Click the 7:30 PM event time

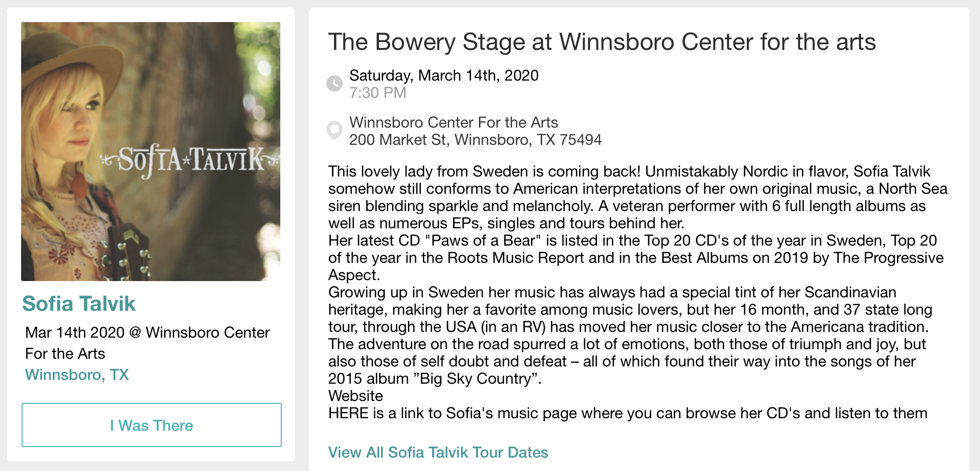pyautogui.click(x=378, y=93)
